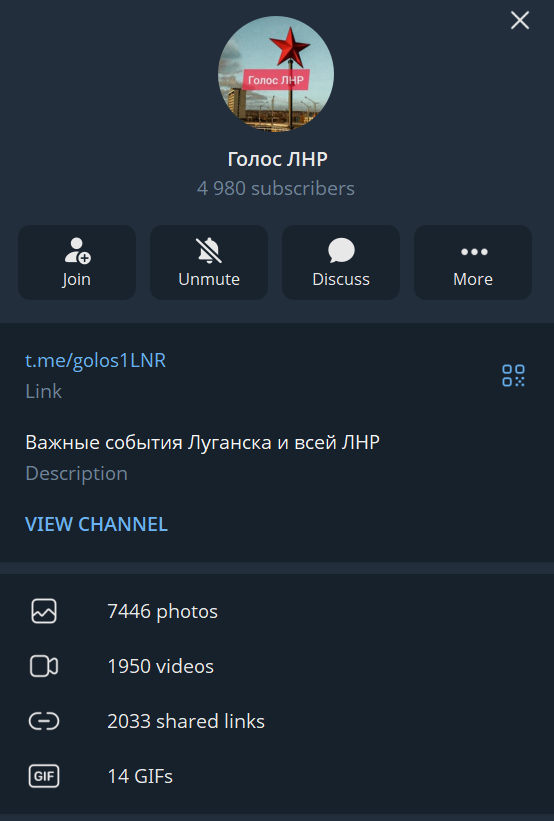Viewport: 554px width, 821px height.
Task: Open the t.me/golos1LNR link
Action: (95, 360)
